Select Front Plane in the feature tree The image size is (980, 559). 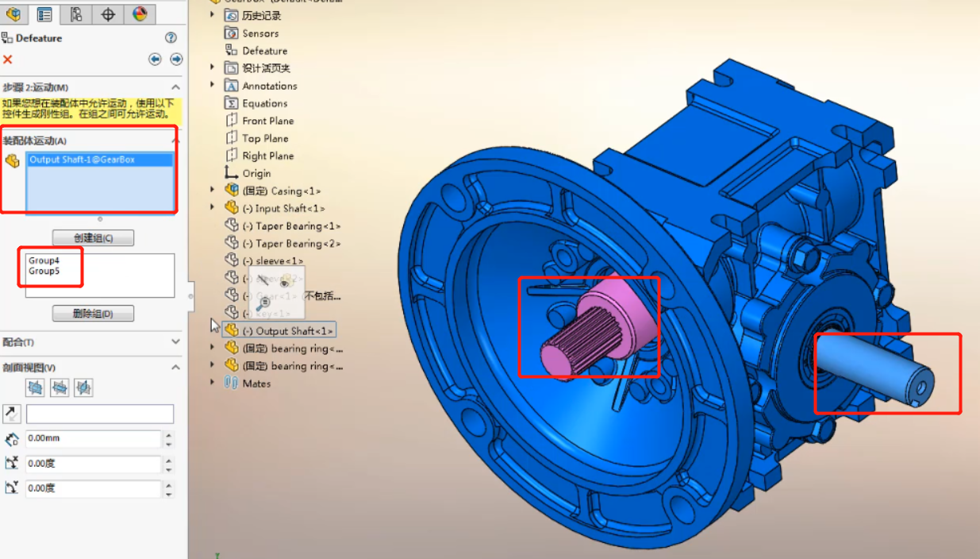[x=267, y=121]
